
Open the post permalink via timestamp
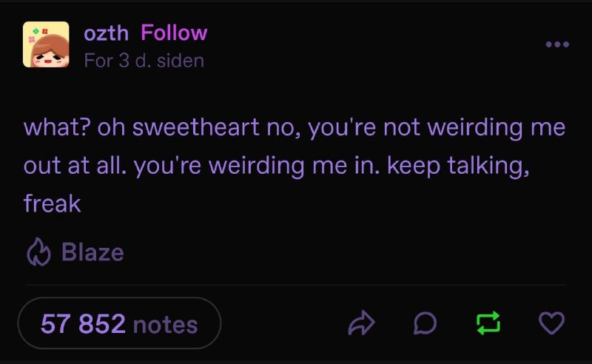point(144,61)
